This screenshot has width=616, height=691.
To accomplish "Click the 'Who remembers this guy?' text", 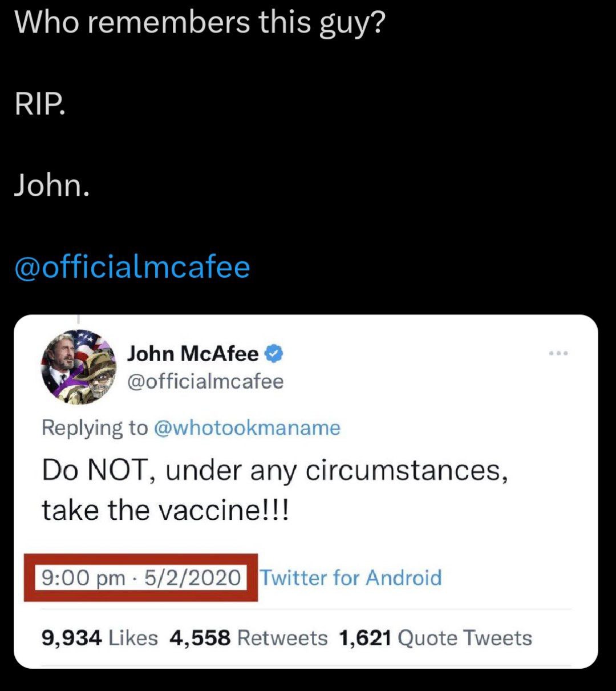I will (200, 23).
